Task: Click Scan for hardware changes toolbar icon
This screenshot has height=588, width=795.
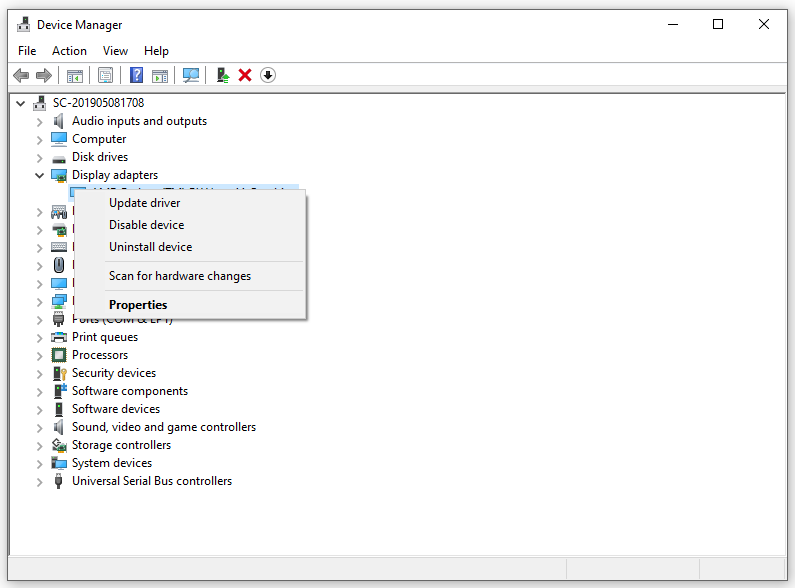Action: (191, 76)
